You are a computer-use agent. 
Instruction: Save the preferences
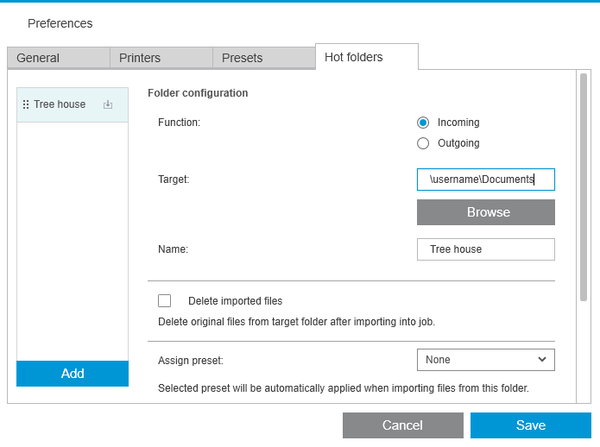pos(531,425)
